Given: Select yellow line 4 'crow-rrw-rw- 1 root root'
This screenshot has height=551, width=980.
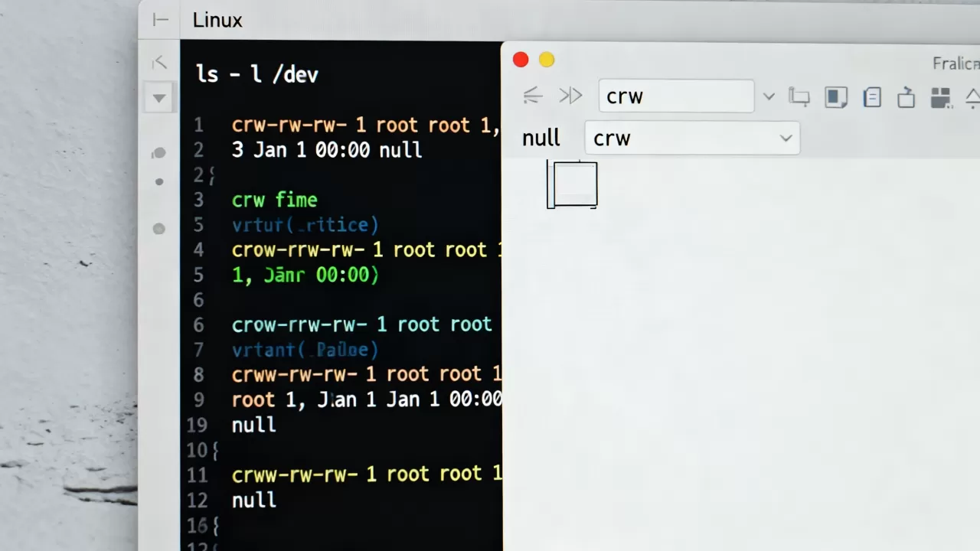Looking at the screenshot, I should (x=366, y=250).
